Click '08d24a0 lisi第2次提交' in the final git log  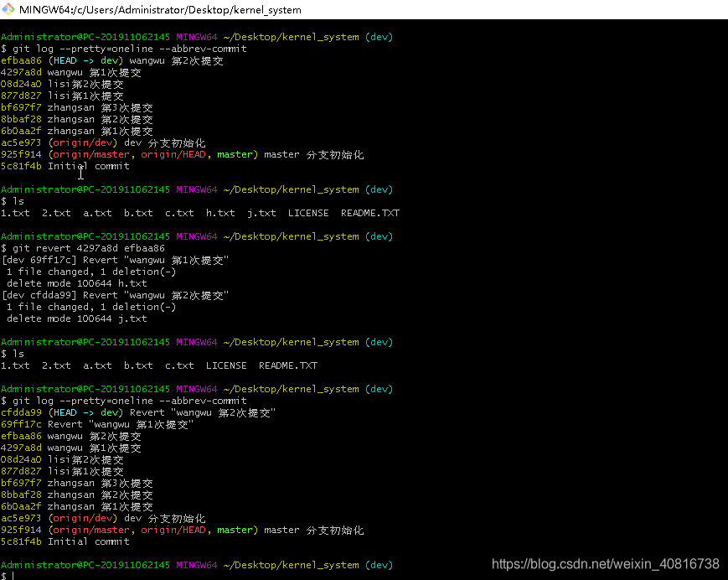click(x=62, y=460)
